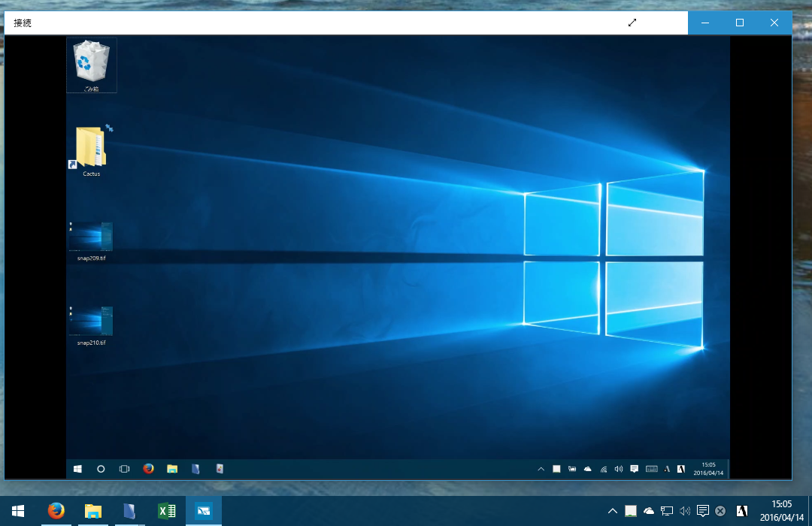Image resolution: width=812 pixels, height=526 pixels.
Task: Open the network icon on host tray
Action: (x=667, y=511)
